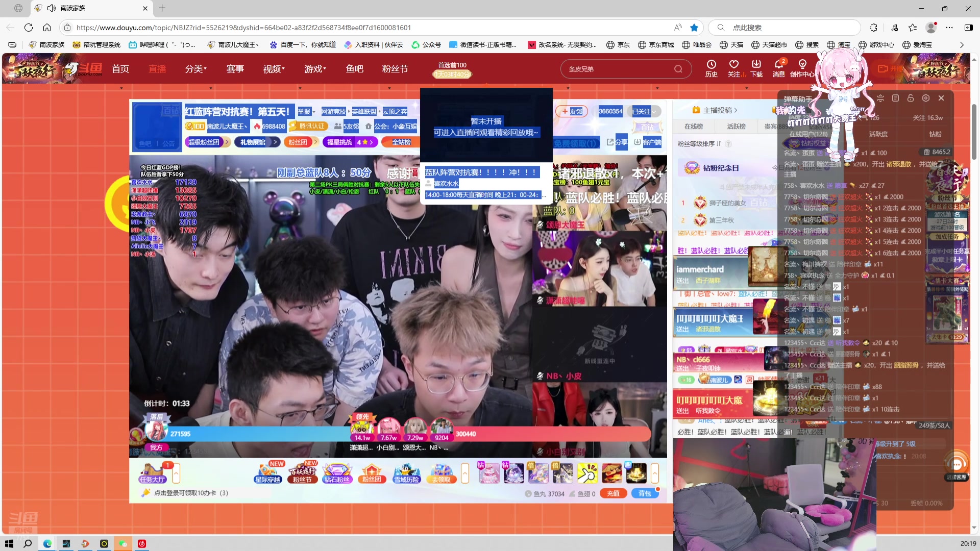
Task: Show more bookmarks with the right chevron
Action: (x=962, y=45)
